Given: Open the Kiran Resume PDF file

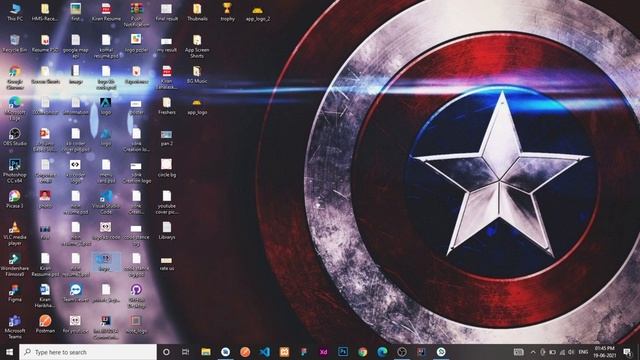Looking at the screenshot, I should click(x=106, y=12).
